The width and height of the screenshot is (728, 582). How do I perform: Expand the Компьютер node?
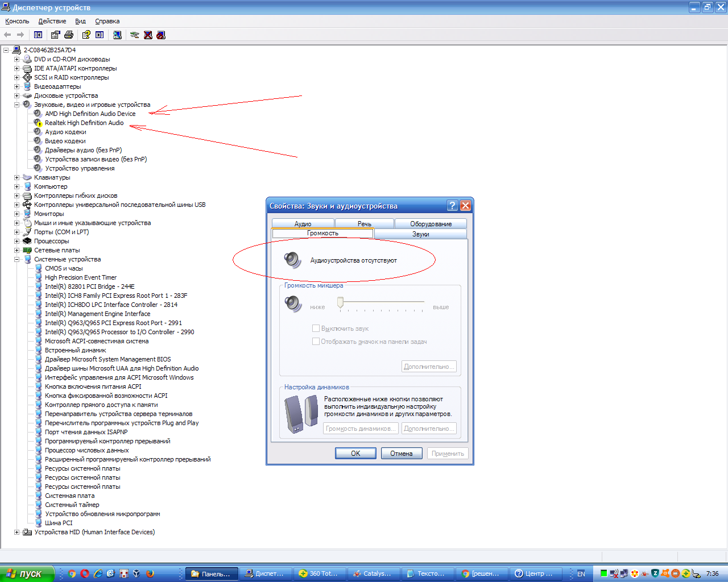pyautogui.click(x=17, y=186)
